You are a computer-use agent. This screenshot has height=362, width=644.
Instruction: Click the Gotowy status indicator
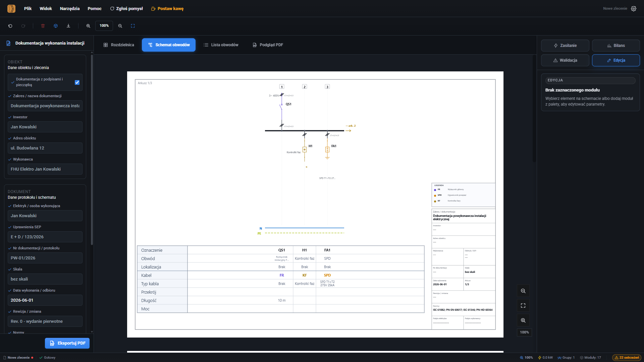pyautogui.click(x=47, y=358)
